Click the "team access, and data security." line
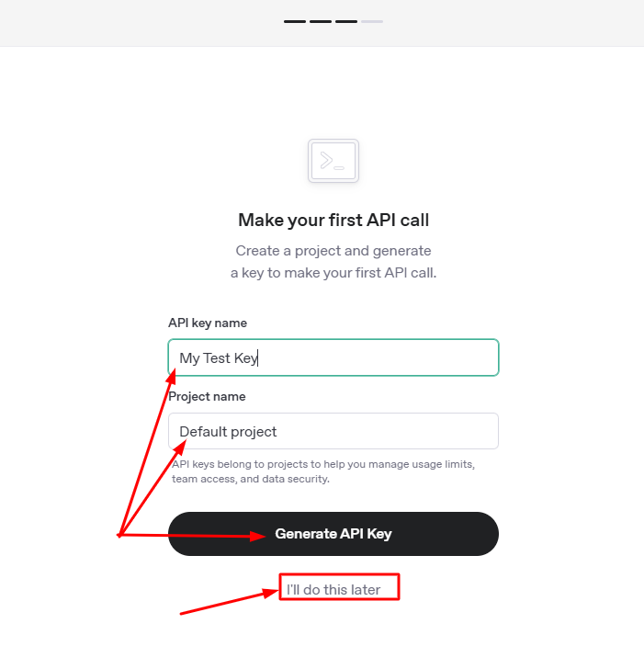The height and width of the screenshot is (669, 644). tap(251, 479)
